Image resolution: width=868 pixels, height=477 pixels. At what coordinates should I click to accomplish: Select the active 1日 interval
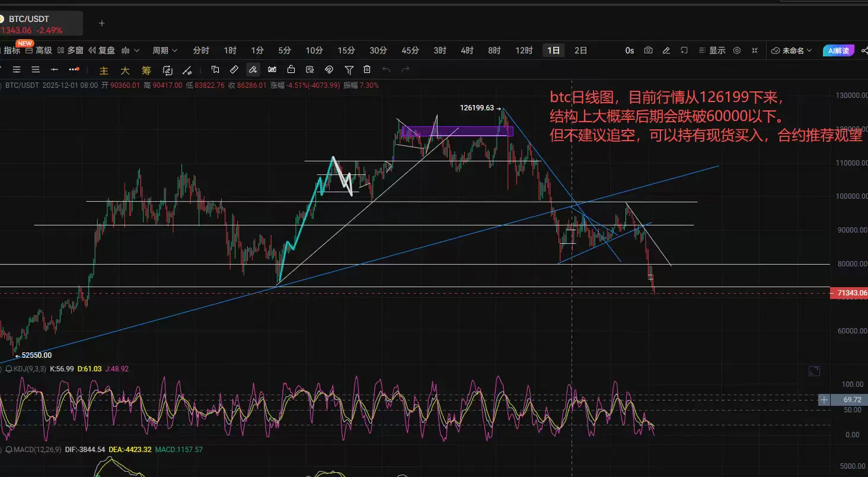(554, 50)
